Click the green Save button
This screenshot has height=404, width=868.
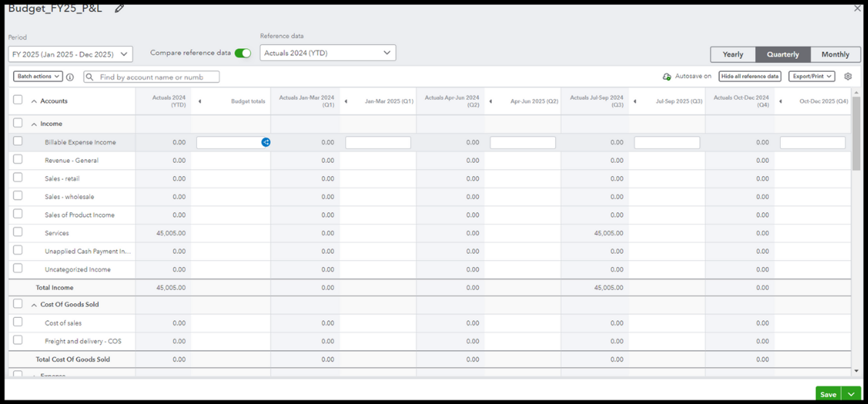click(828, 394)
